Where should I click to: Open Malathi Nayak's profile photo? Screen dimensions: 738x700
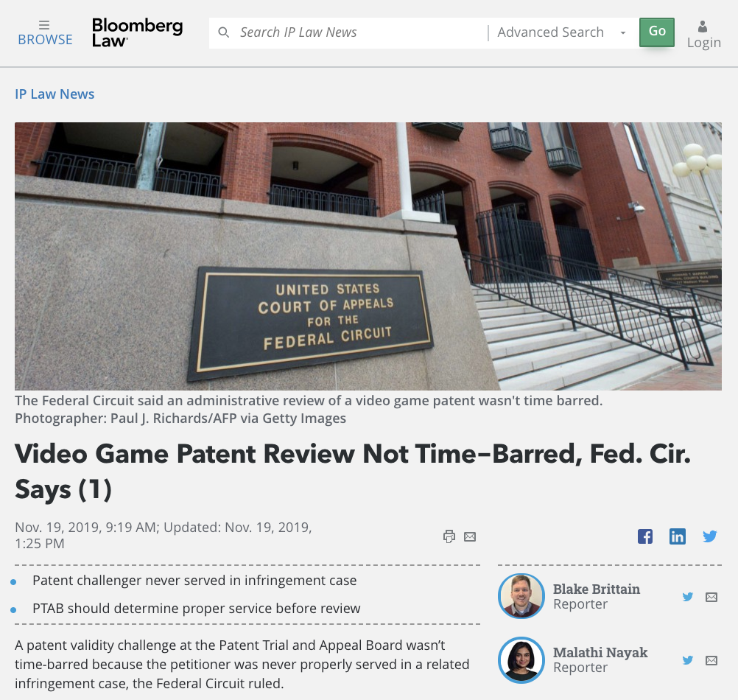click(521, 660)
